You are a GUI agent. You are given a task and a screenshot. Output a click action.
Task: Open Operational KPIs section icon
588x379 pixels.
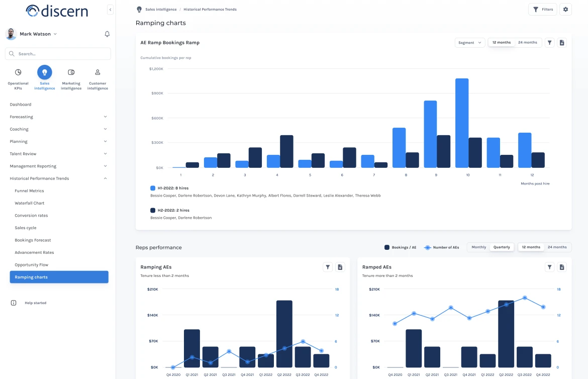point(18,72)
